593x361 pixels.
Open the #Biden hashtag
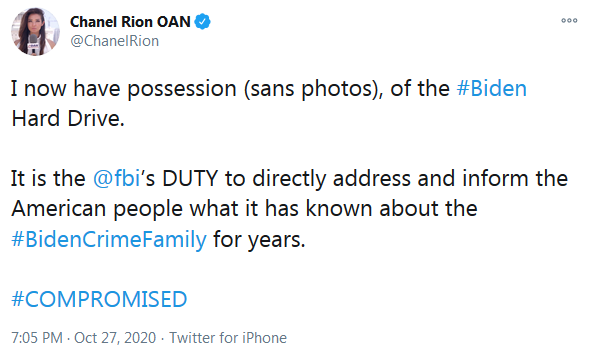(x=492, y=88)
